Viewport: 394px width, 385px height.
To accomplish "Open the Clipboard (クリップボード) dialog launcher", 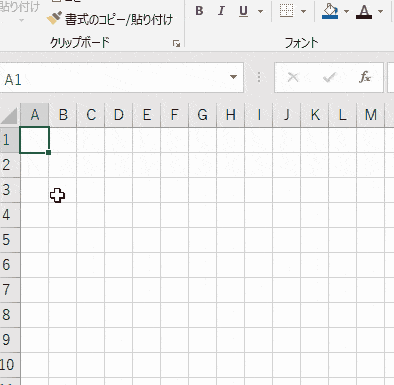I will (176, 44).
